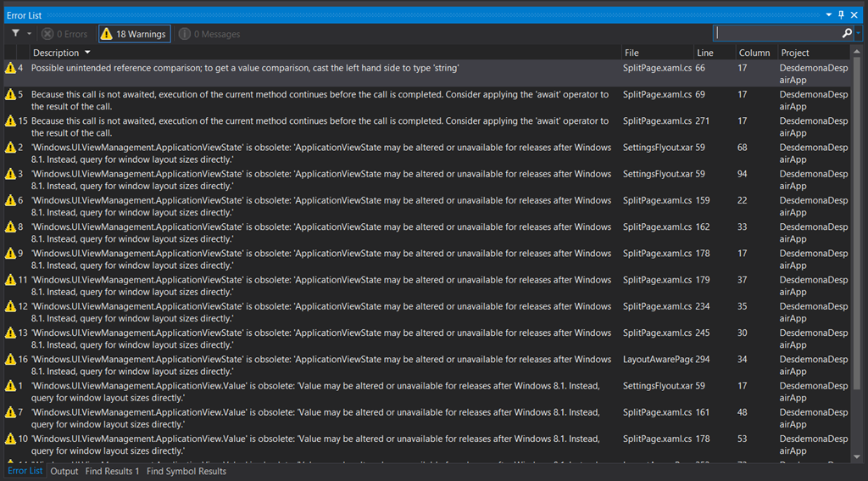Click the auto-hide pin icon
Image resolution: width=868 pixels, height=481 pixels.
(x=841, y=15)
